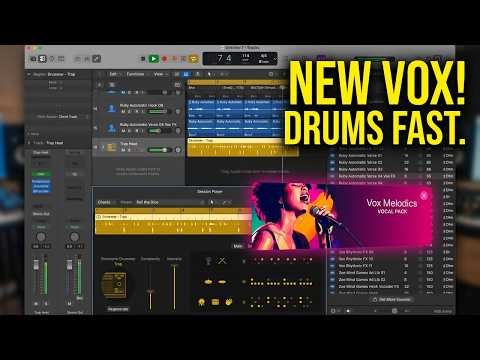This screenshot has height=360, width=480.
Task: Expand the More section in the Region inspector
Action: coord(29,134)
